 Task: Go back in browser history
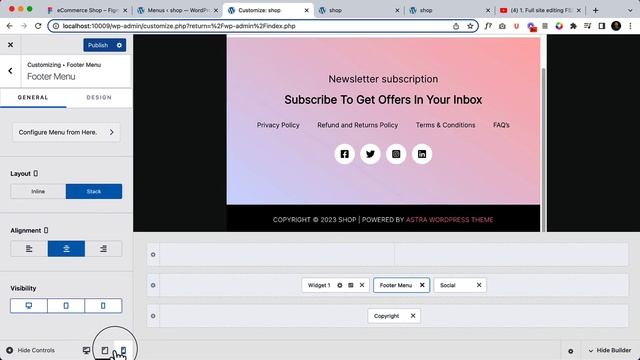pos(10,26)
